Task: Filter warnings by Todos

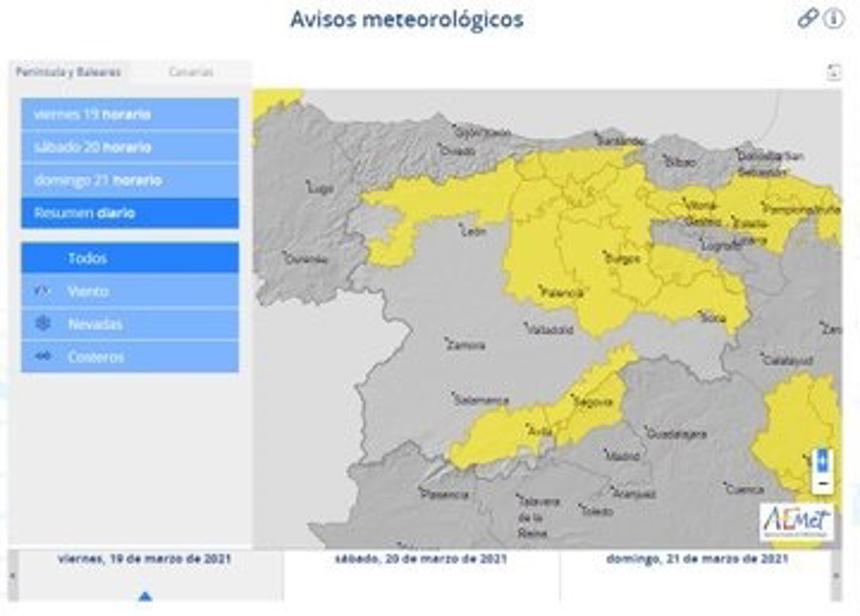Action: (x=130, y=258)
